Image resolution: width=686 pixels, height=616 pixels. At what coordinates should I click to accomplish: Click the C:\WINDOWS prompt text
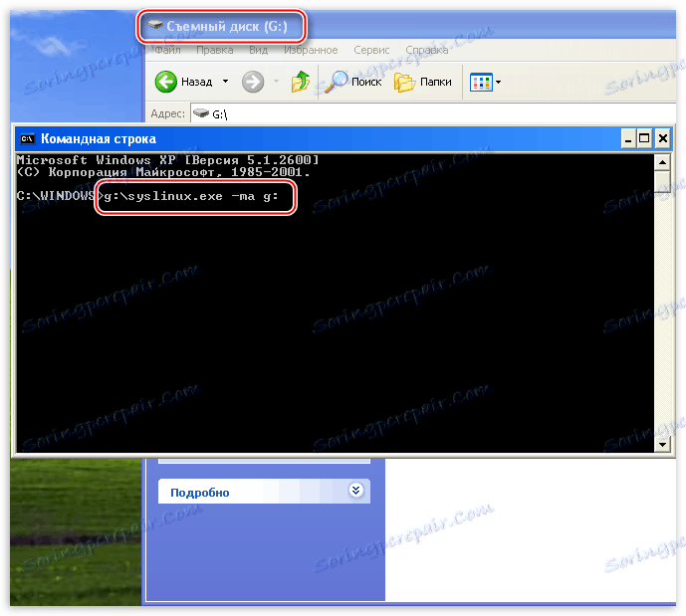[x=56, y=196]
